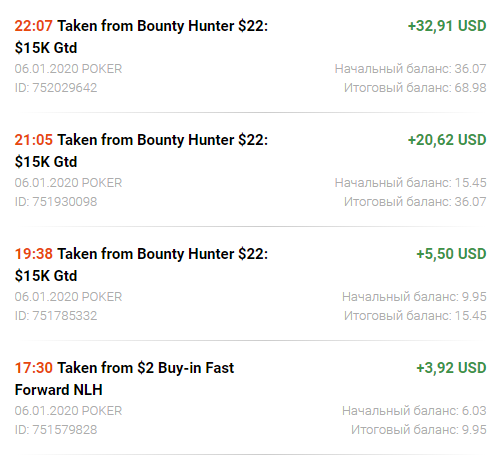
Task: Click the 21:05 timestamp
Action: pos(33,140)
